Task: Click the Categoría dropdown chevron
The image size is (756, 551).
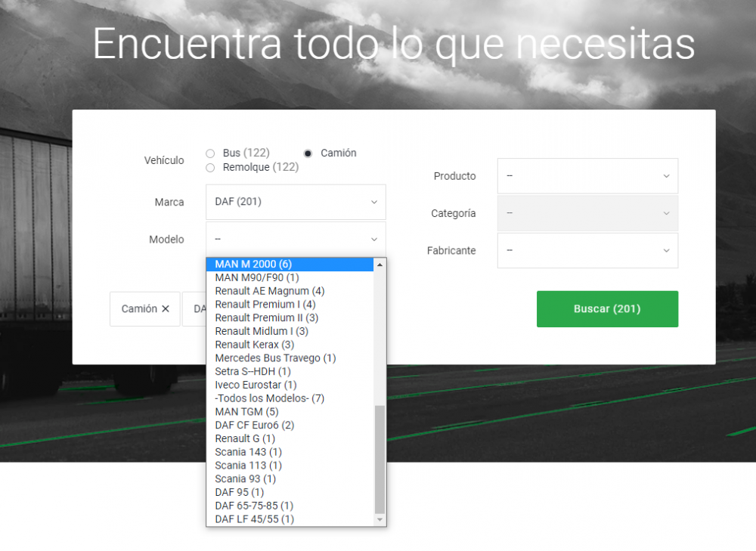Action: click(x=666, y=213)
